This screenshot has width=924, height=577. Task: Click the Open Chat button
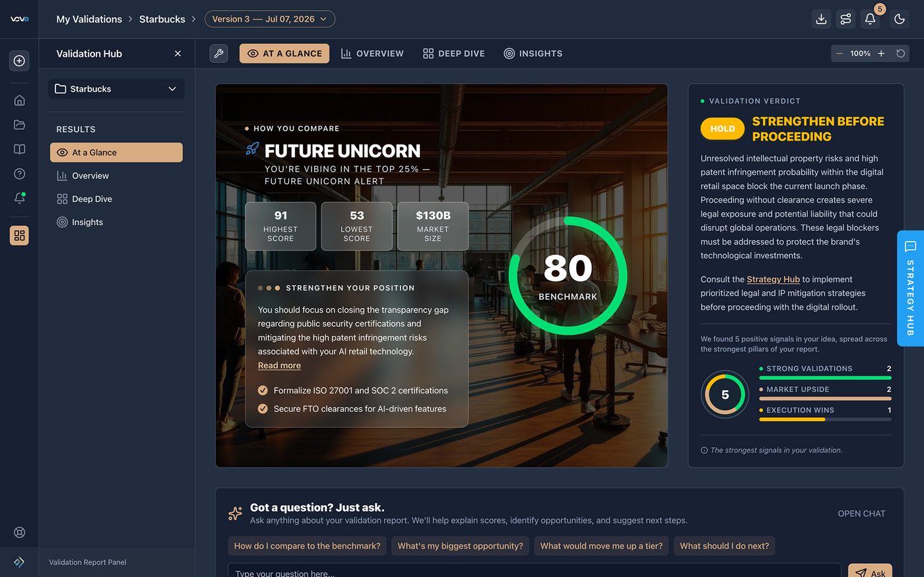[861, 514]
